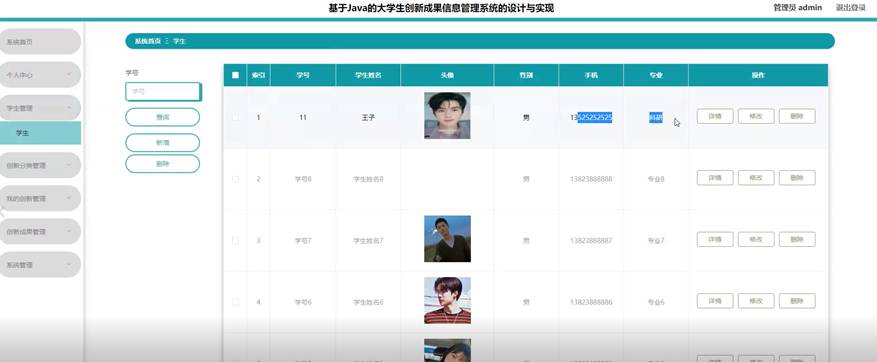Open 详情 for 学生姓名7
This screenshot has width=877, height=362.
[x=715, y=239]
